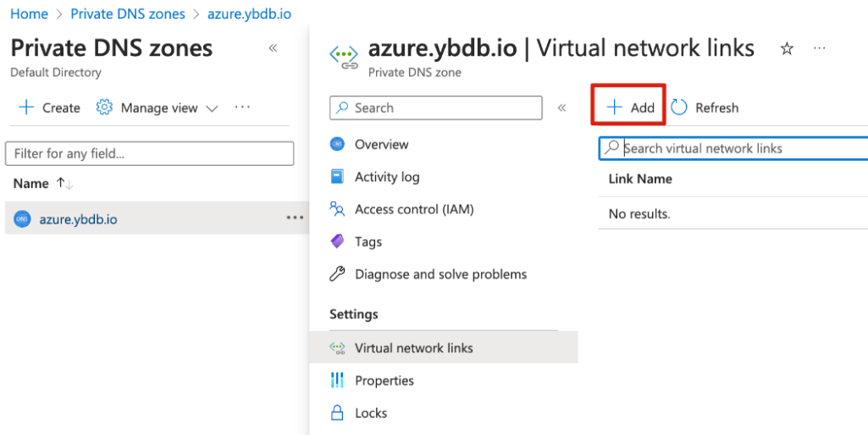Open more options ellipsis beside star
Image resolution: width=868 pixels, height=435 pixels.
[819, 48]
